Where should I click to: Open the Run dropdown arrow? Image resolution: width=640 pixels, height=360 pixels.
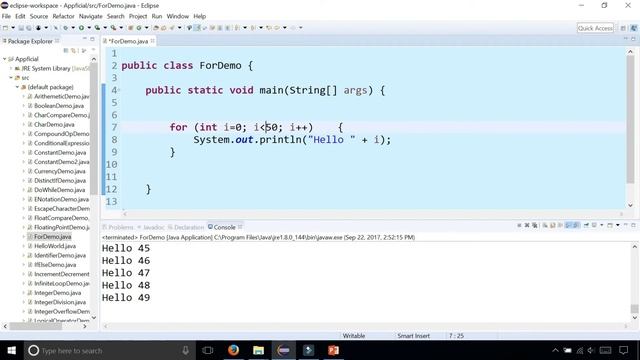89,28
